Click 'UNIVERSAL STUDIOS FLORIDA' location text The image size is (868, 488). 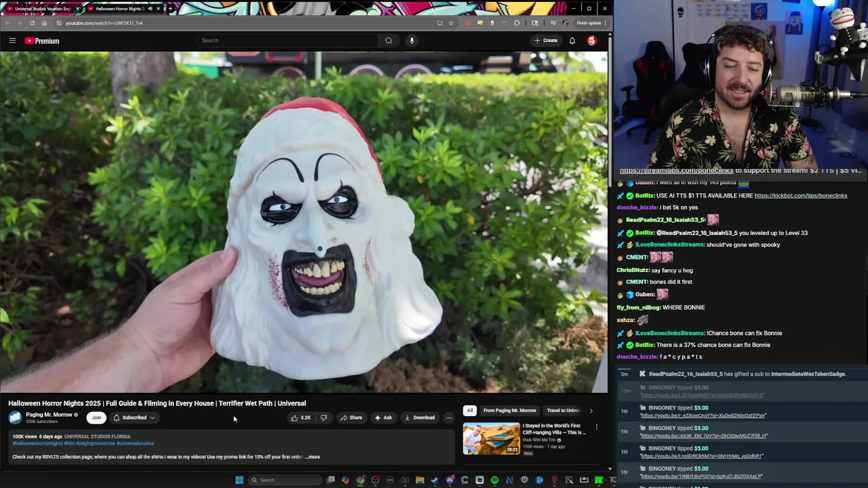point(97,436)
